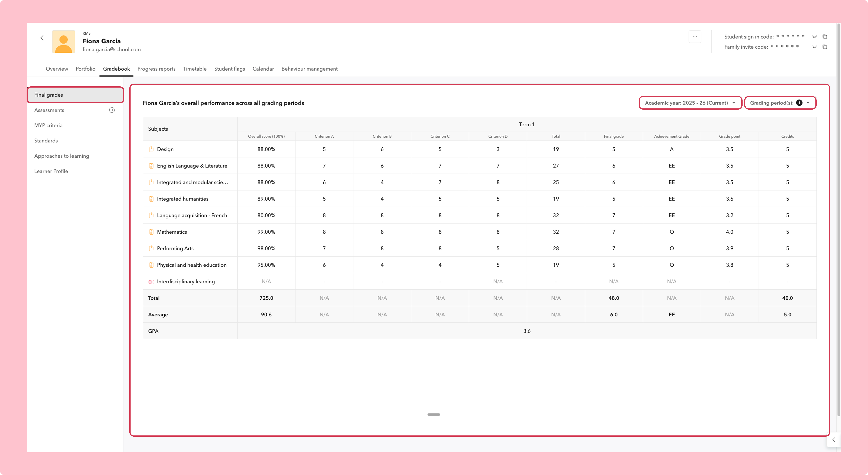
Task: Open the Mathematics subject row
Action: coord(479,232)
